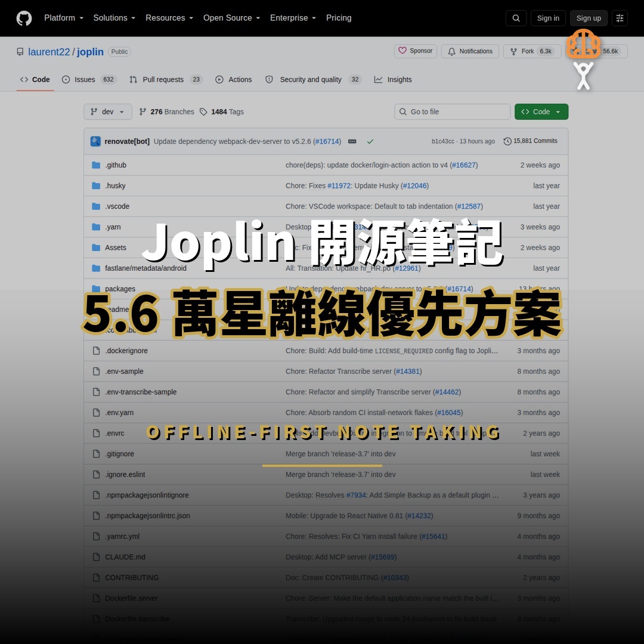Screen dimensions: 644x644
Task: Click the Notifications bell button
Action: pos(470,51)
